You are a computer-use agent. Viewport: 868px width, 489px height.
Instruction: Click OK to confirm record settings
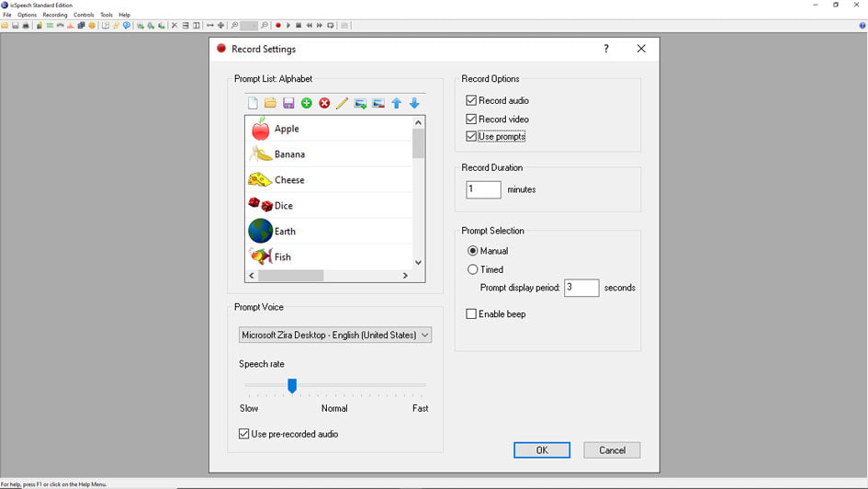(x=542, y=450)
